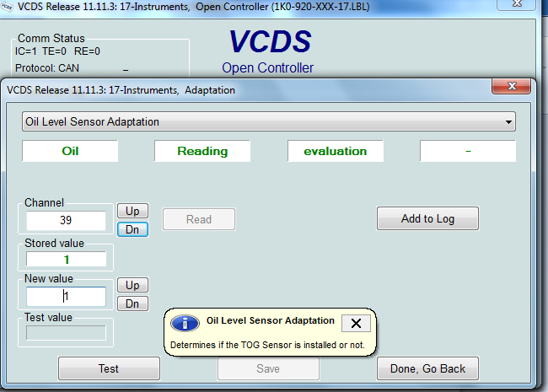
Task: Click Done, Go Back button
Action: point(427,368)
